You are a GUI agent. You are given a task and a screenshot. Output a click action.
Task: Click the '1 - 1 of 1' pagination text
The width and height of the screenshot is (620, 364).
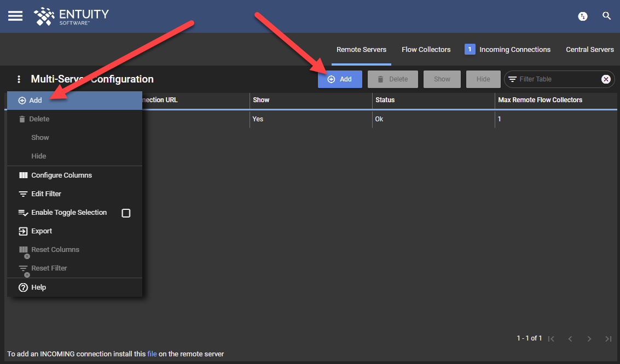pyautogui.click(x=529, y=338)
